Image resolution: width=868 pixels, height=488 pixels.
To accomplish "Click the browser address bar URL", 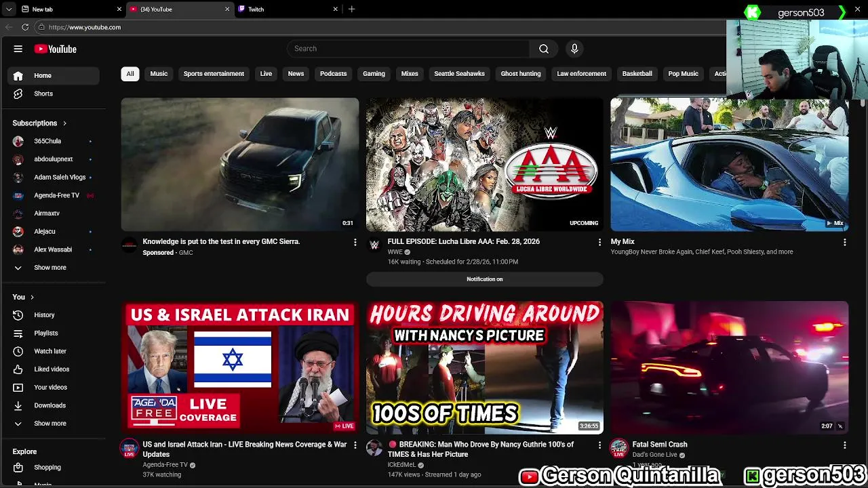I will 85,27.
